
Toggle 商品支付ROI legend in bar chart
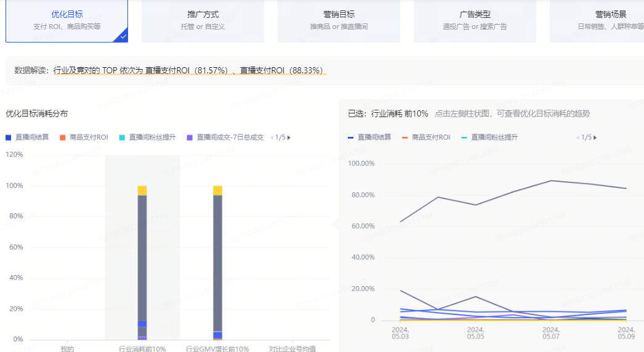pyautogui.click(x=84, y=137)
